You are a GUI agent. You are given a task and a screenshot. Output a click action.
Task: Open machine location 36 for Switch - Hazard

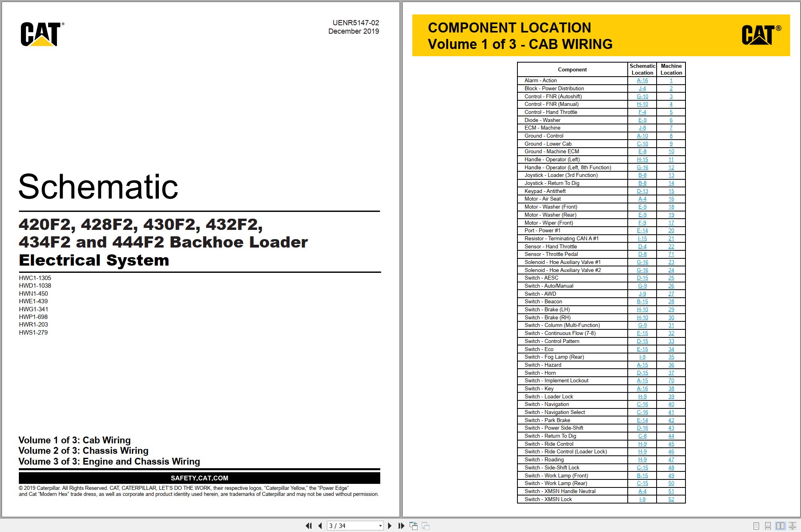click(x=671, y=365)
